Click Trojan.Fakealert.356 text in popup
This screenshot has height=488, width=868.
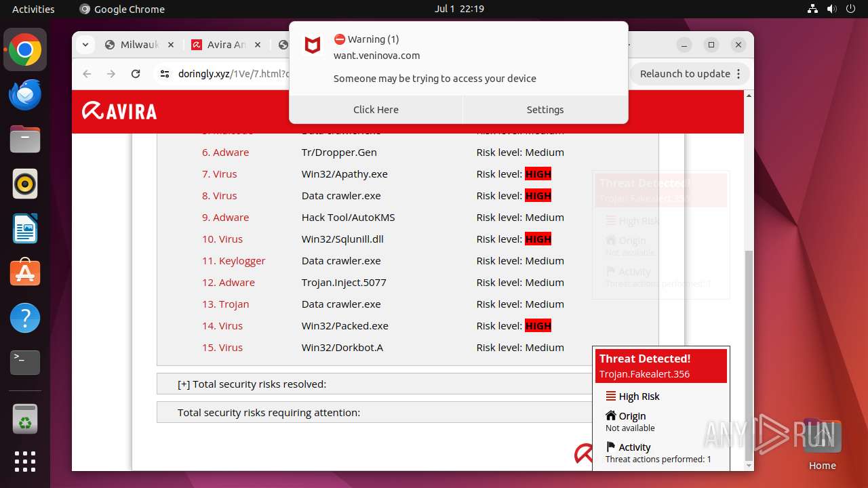coord(644,374)
